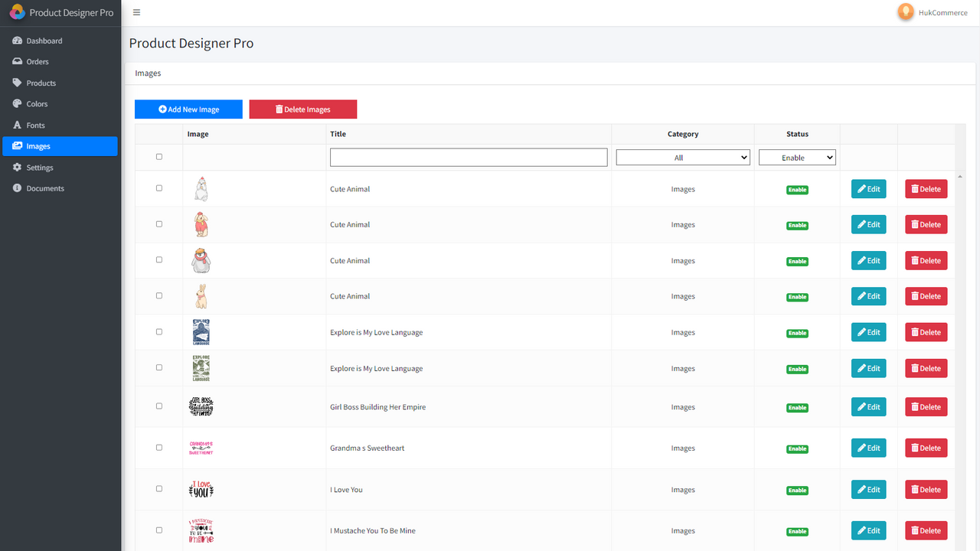Check the select-all checkbox in table header
The height and width of the screenshot is (551, 980).
tap(158, 156)
